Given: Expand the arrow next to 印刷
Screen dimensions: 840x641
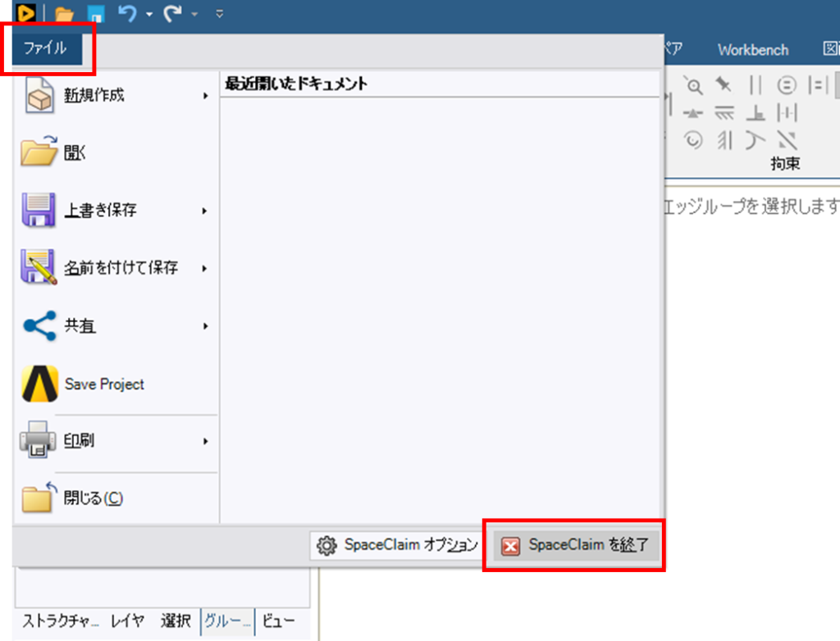Looking at the screenshot, I should point(205,441).
